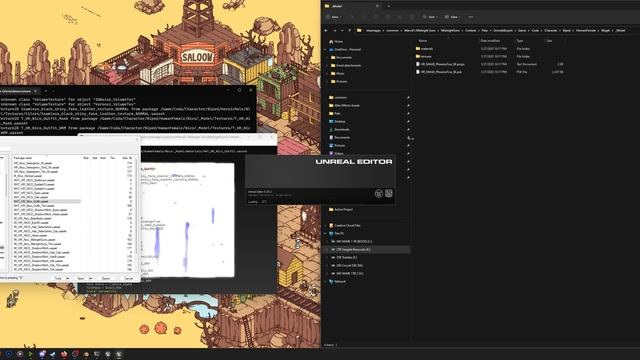
Task: Go back in File Explorer navigation
Action: coord(326,30)
